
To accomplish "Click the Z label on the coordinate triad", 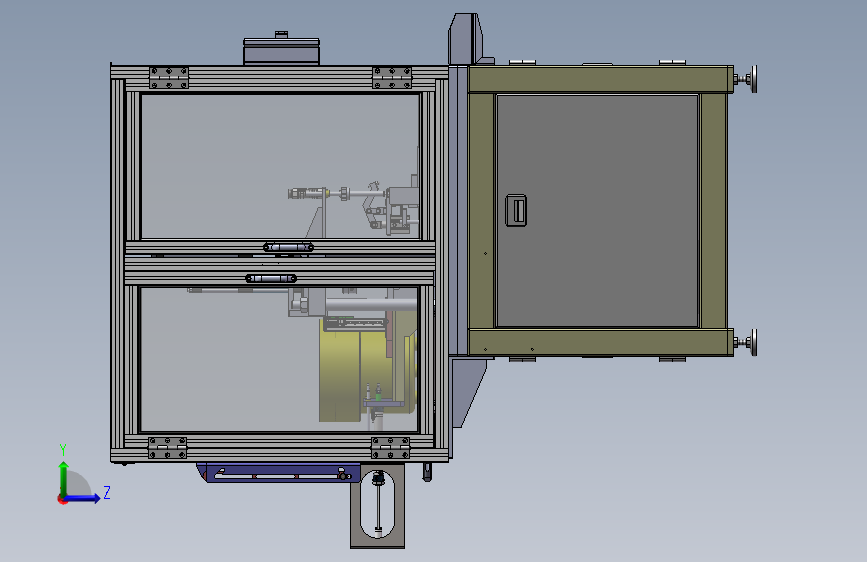I will pyautogui.click(x=107, y=492).
